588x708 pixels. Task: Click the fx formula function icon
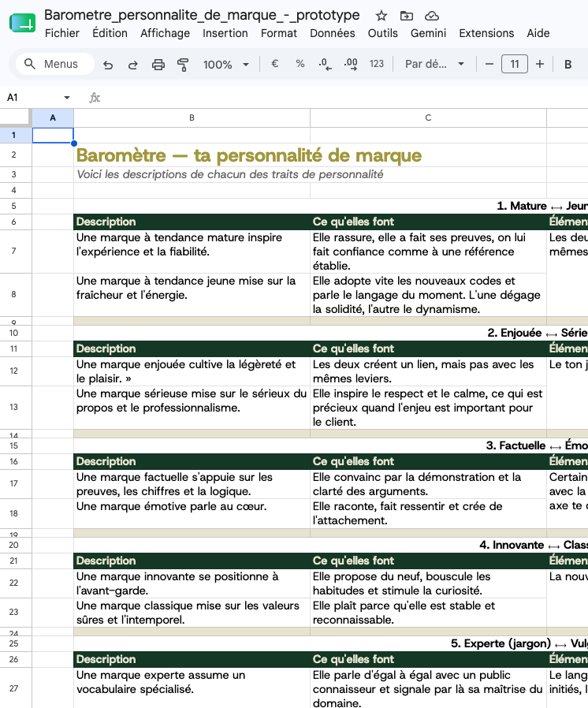95,98
